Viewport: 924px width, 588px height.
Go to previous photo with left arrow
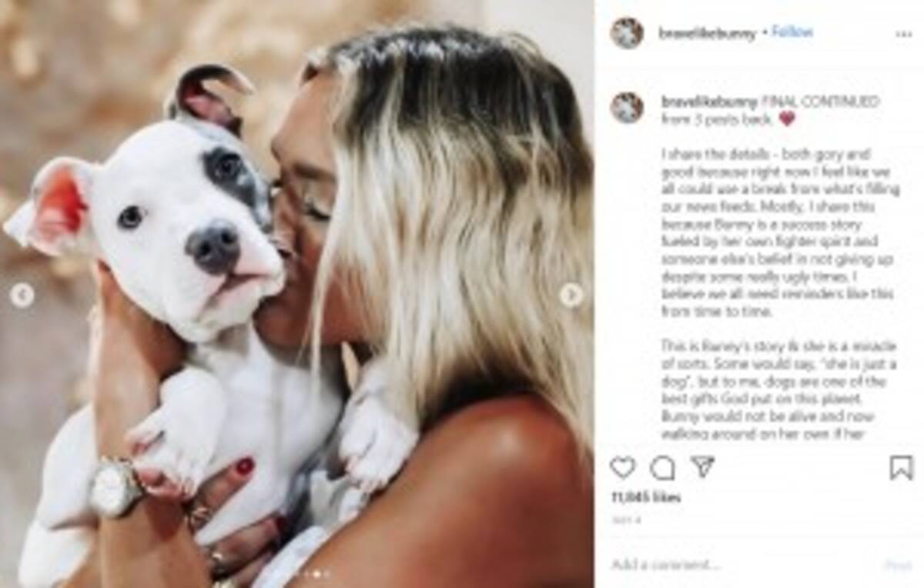22,295
